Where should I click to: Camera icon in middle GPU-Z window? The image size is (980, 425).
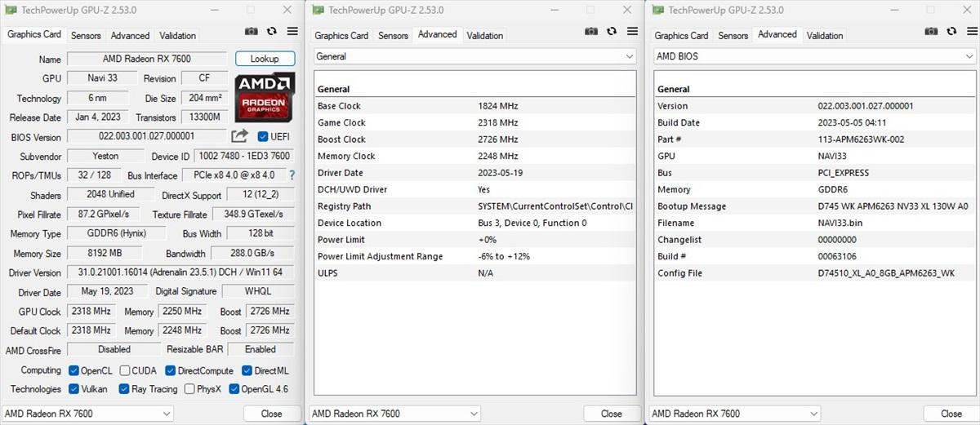(x=591, y=32)
